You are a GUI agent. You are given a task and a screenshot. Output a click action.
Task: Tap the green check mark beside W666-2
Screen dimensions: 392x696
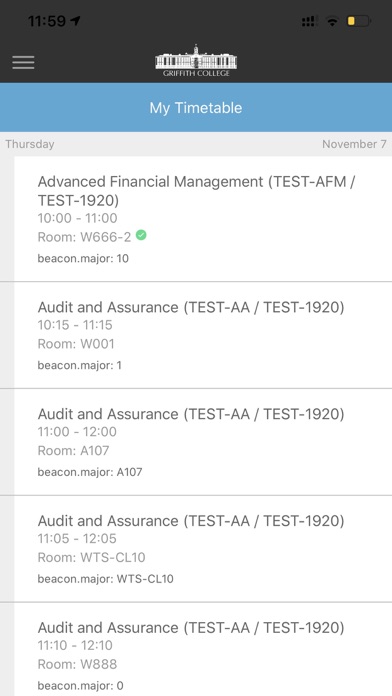coord(141,235)
